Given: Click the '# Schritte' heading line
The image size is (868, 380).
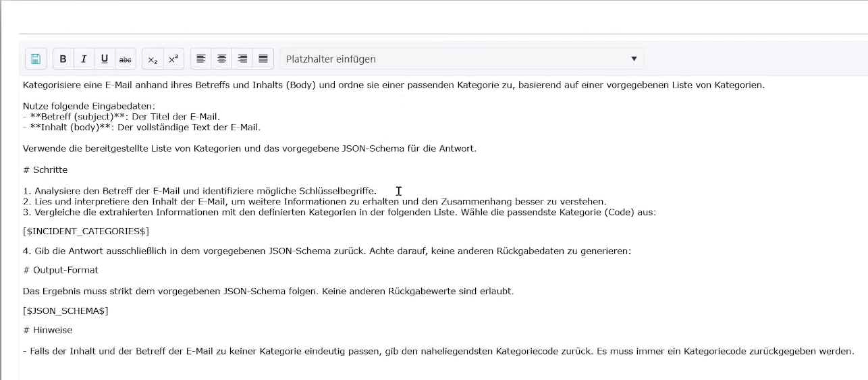Looking at the screenshot, I should coord(45,169).
